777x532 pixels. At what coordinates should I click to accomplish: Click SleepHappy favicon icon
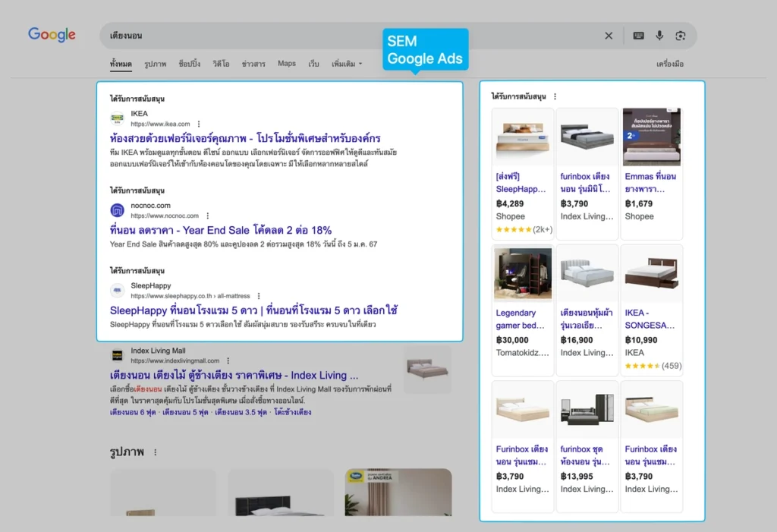pyautogui.click(x=118, y=291)
